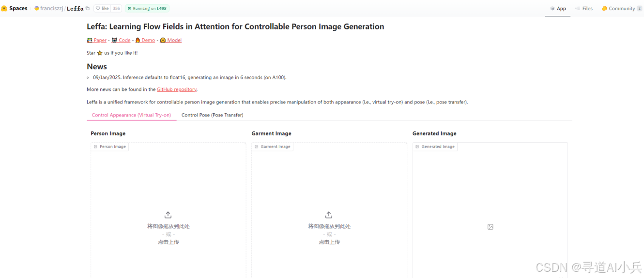Click upload icon in Garment Image box

[329, 215]
